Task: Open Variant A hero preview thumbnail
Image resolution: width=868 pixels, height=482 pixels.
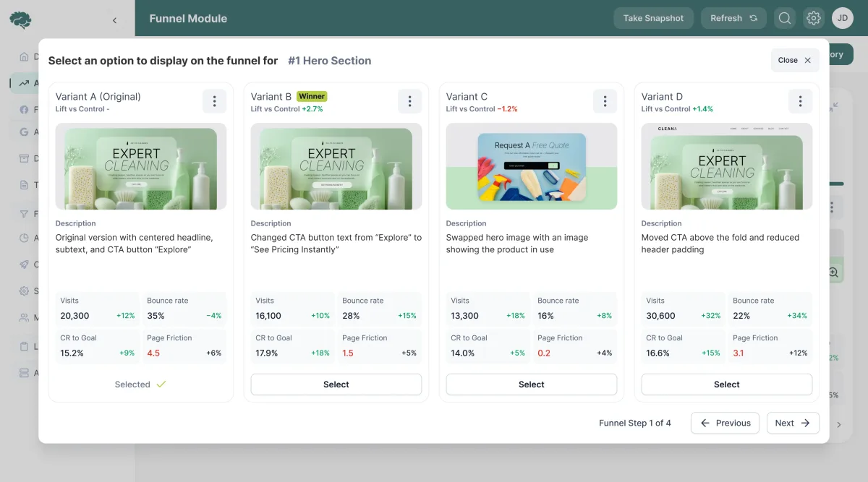Action: tap(141, 166)
